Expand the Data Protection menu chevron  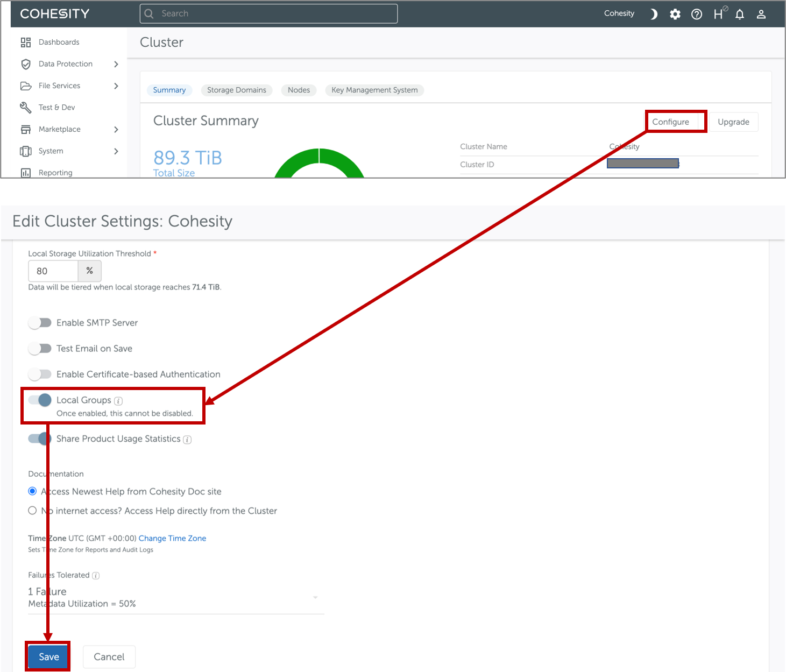click(x=116, y=64)
